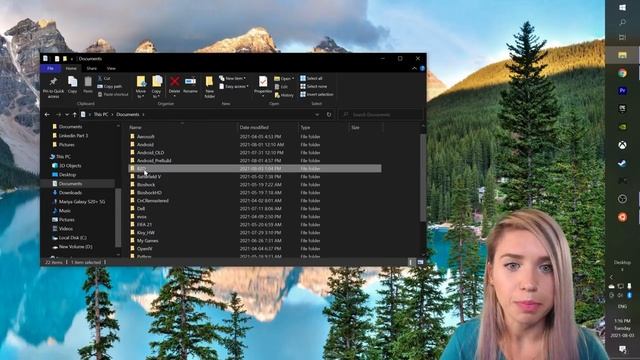Click Select all
640x360 pixels.
(311, 78)
